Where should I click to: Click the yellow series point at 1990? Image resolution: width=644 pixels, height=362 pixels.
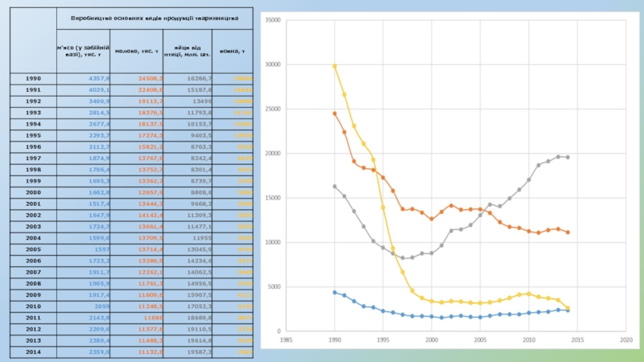pos(335,66)
